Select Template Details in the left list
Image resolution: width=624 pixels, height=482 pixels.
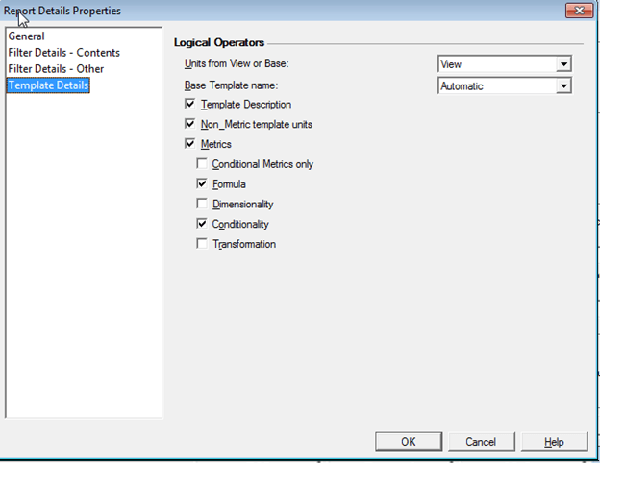[48, 86]
